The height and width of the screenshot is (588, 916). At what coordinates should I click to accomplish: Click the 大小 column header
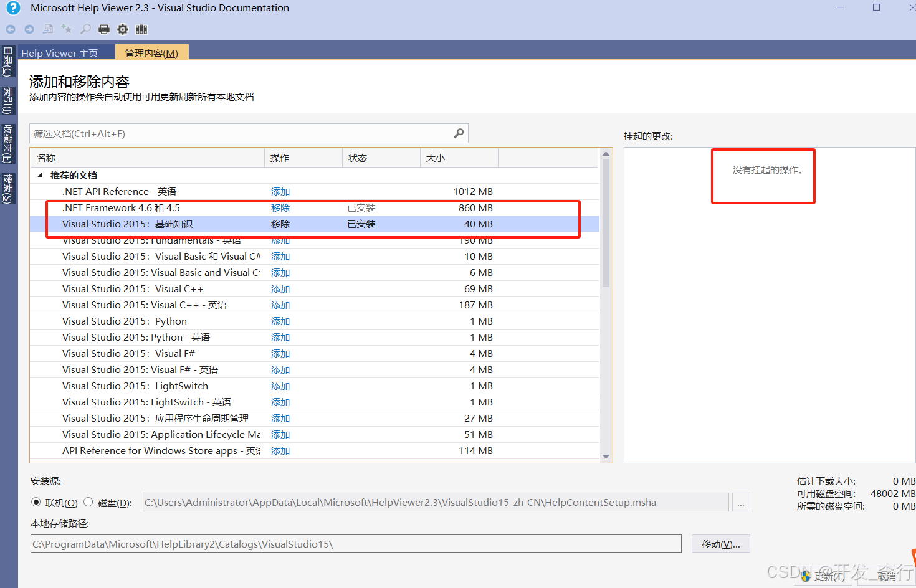[x=459, y=158]
